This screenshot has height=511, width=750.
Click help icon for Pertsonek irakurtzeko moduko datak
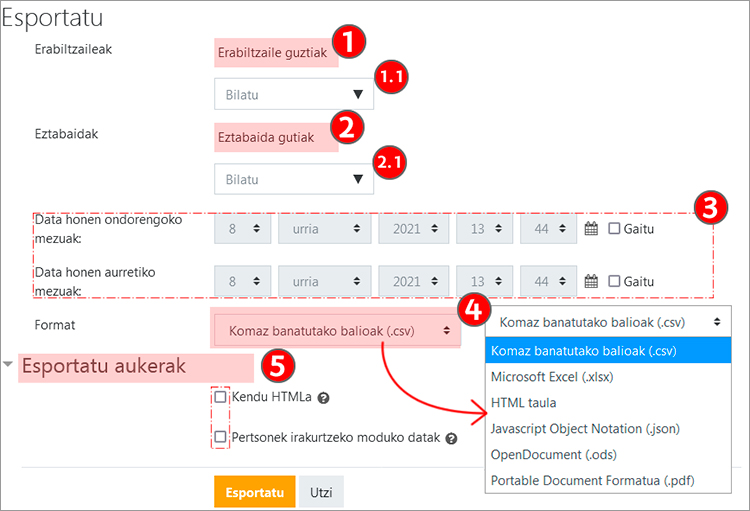pyautogui.click(x=451, y=438)
